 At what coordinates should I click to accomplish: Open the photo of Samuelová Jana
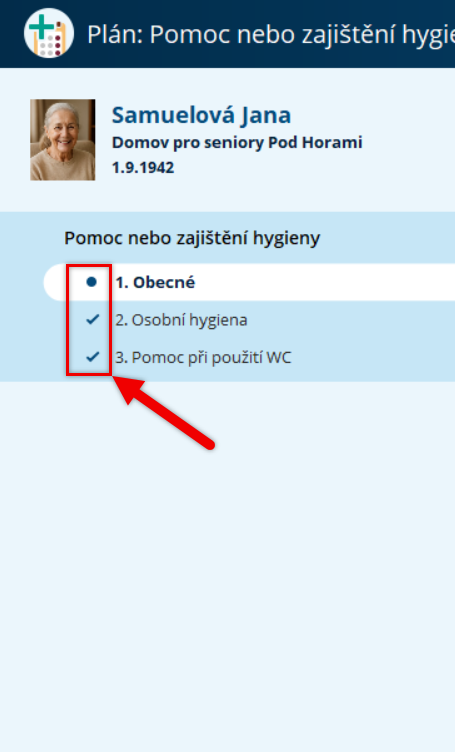click(x=63, y=140)
